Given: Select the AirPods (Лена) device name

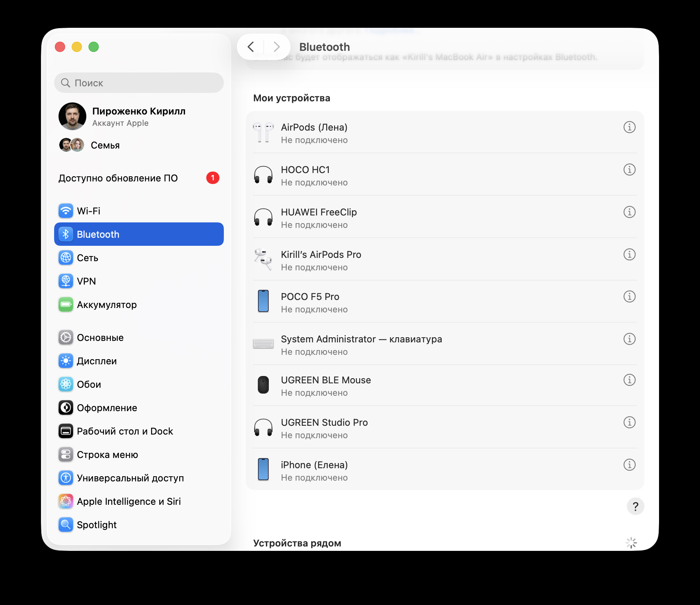Looking at the screenshot, I should pyautogui.click(x=314, y=127).
